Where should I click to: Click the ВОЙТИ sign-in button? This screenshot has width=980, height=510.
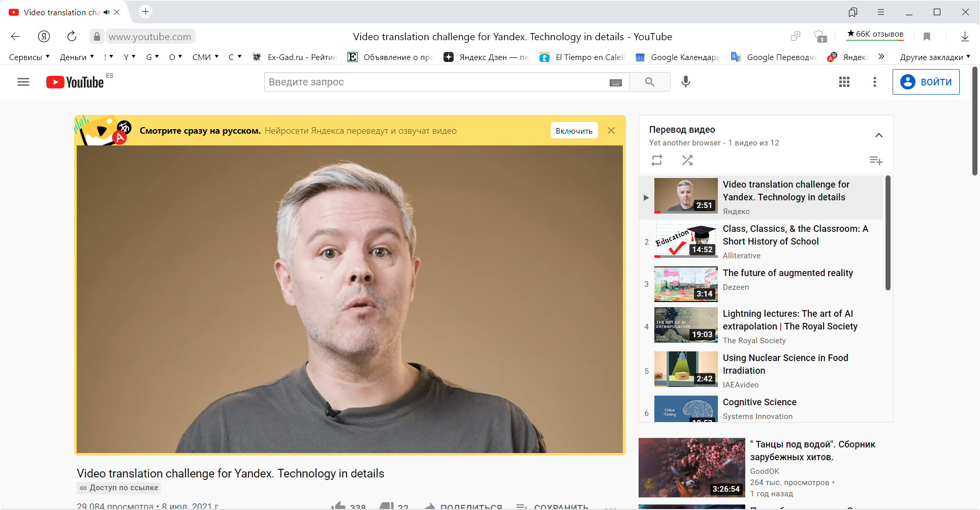pyautogui.click(x=926, y=82)
